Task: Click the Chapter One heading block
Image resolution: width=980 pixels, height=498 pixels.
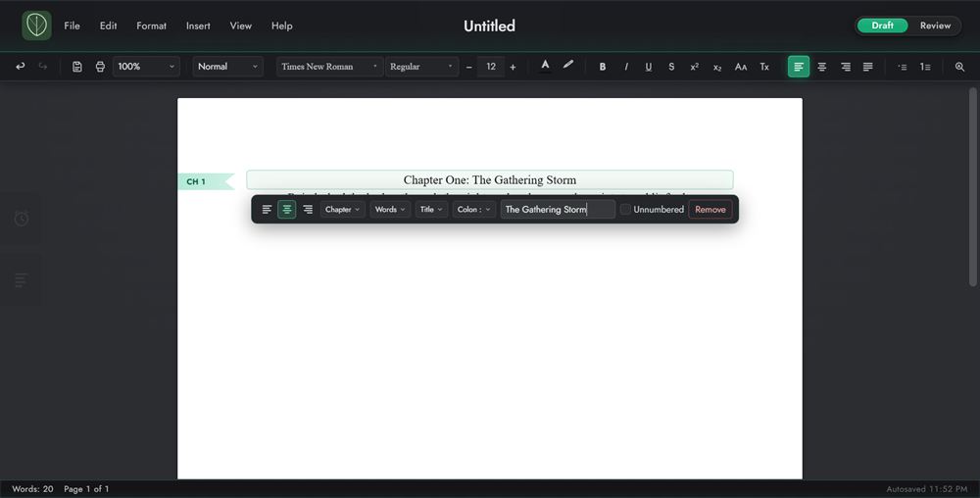Action: 490,180
